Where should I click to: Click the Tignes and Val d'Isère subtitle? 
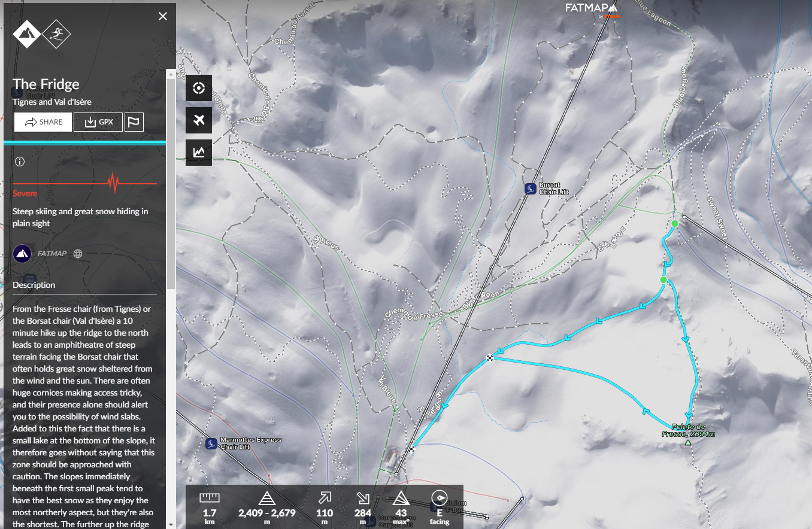click(52, 102)
